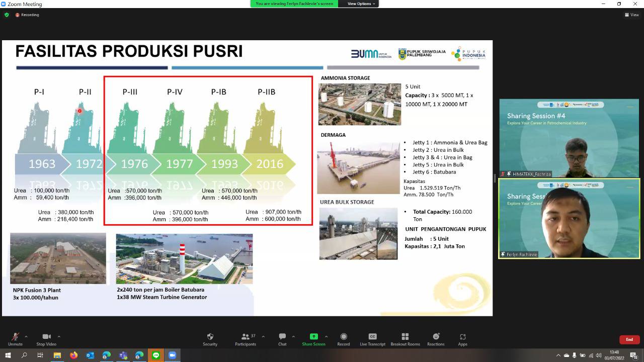
Task: Stop the video camera
Action: coord(46,339)
